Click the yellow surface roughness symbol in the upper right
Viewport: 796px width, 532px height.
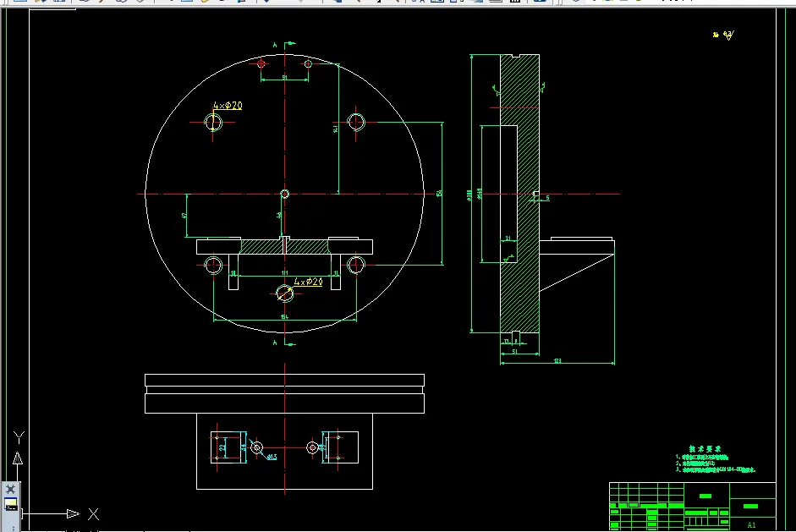[728, 35]
